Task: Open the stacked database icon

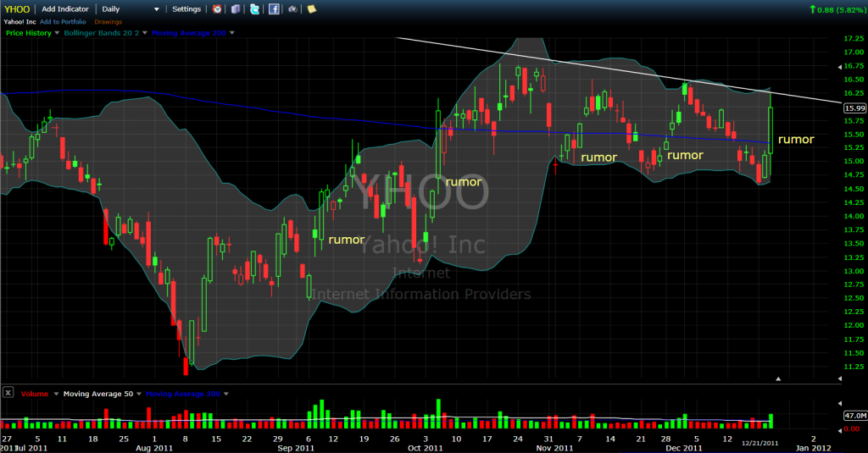Action: coord(236,8)
